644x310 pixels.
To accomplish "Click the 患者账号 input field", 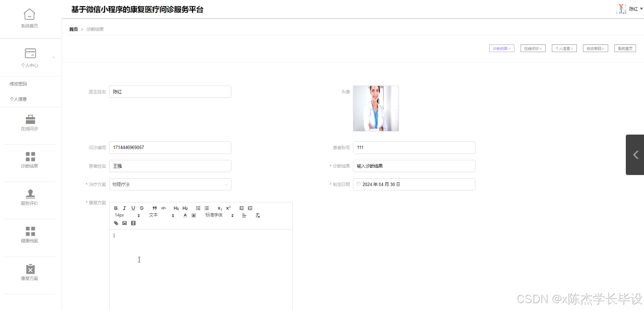I will pyautogui.click(x=414, y=148).
